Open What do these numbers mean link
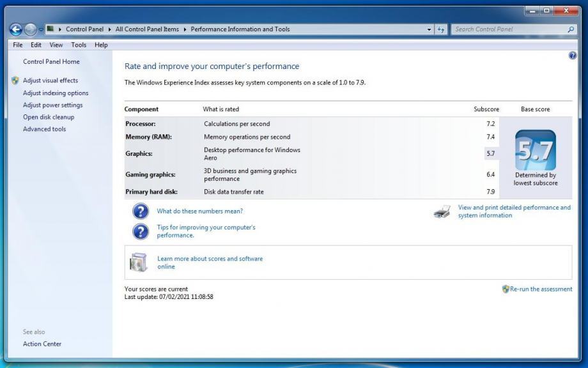588x368 pixels. tap(200, 211)
